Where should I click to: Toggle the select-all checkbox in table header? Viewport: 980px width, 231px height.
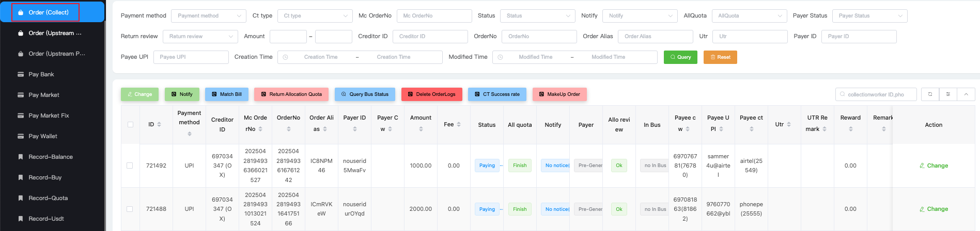pos(130,125)
